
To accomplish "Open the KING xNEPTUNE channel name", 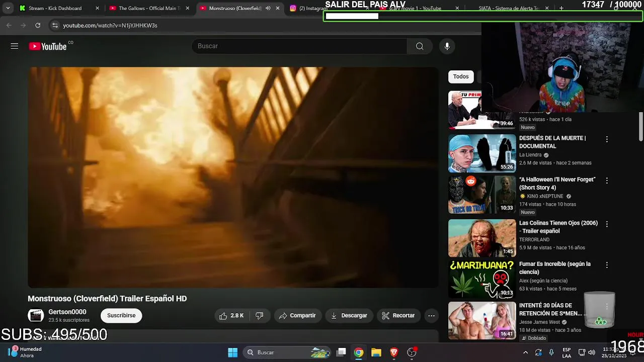I will pyautogui.click(x=545, y=196).
